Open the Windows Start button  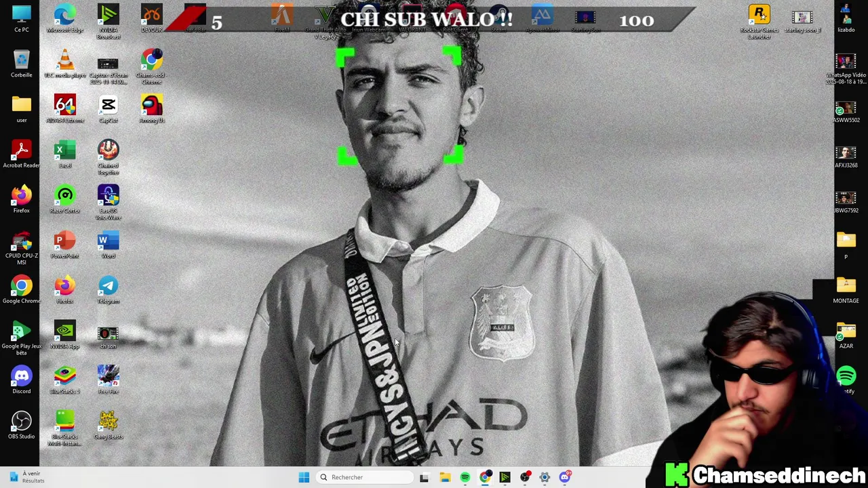[x=304, y=477]
